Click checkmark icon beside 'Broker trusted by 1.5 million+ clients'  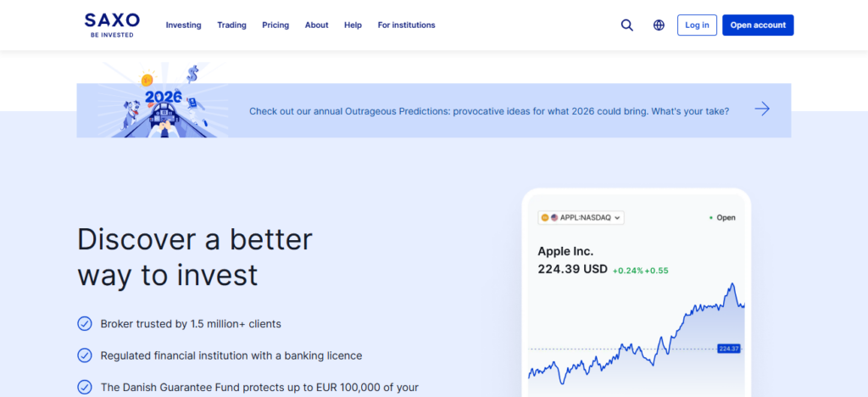tap(85, 323)
